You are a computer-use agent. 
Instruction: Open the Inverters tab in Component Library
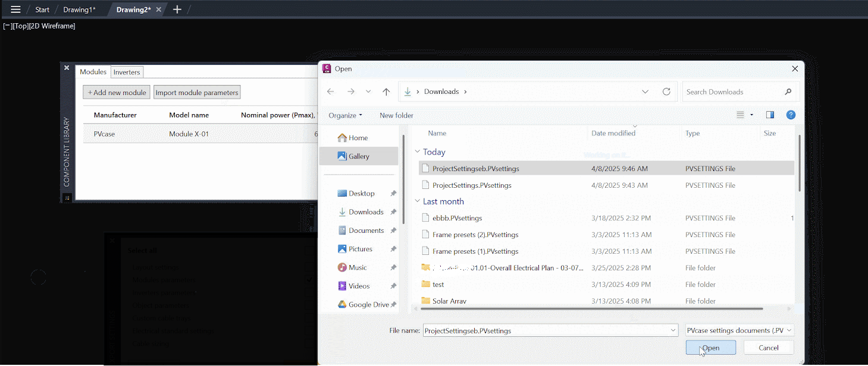tap(127, 72)
